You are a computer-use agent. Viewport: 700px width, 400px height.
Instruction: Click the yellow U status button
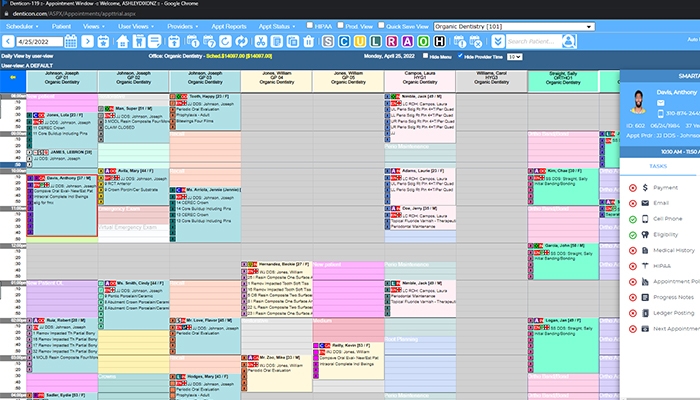tap(359, 42)
